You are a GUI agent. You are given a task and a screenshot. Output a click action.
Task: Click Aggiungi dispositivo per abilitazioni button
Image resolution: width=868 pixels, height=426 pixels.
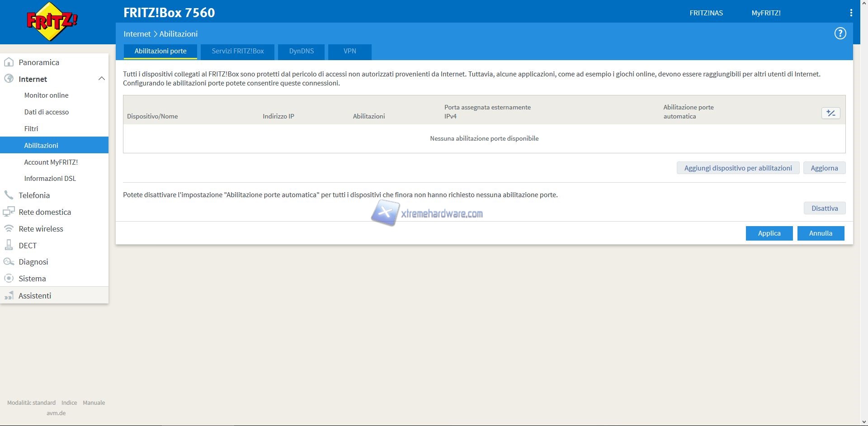point(738,168)
